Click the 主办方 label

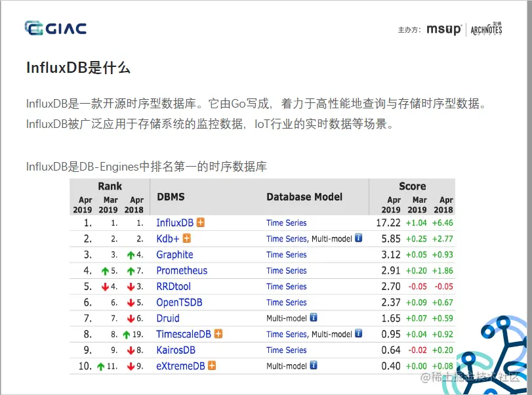pos(409,30)
